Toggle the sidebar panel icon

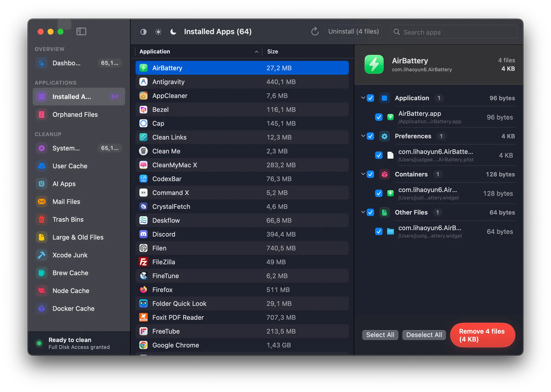[81, 31]
